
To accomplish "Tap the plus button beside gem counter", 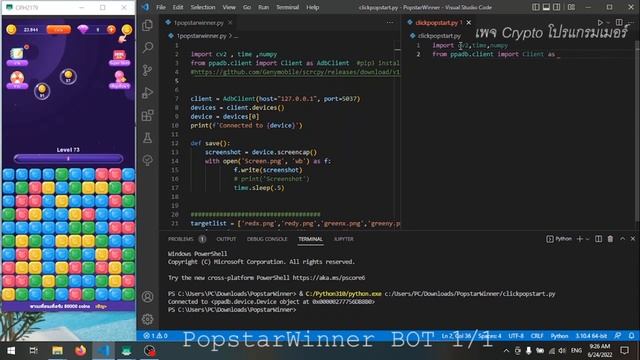I will 111,29.
